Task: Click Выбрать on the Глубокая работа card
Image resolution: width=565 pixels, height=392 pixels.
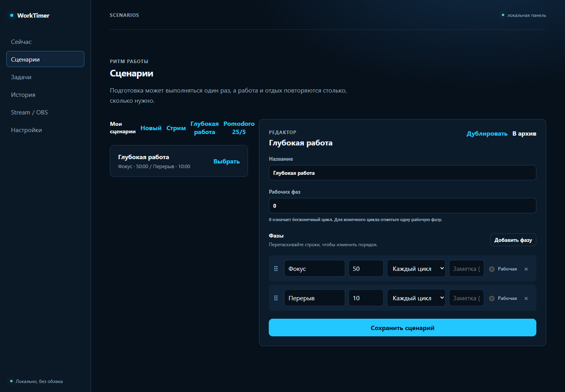Action: click(x=226, y=161)
